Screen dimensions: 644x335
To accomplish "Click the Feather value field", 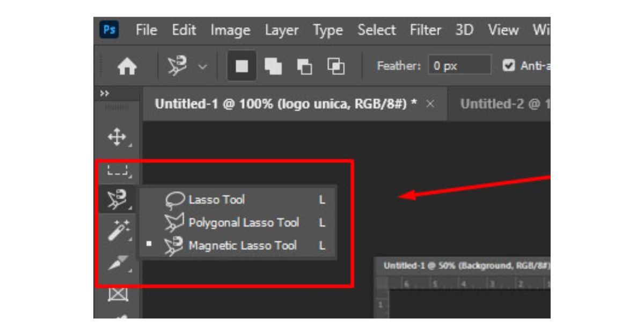I will 459,66.
